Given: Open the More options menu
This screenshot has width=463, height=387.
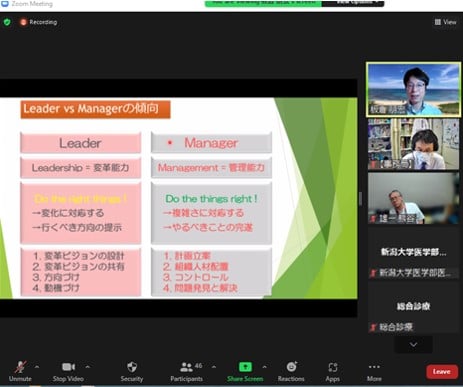Looking at the screenshot, I should 374,367.
